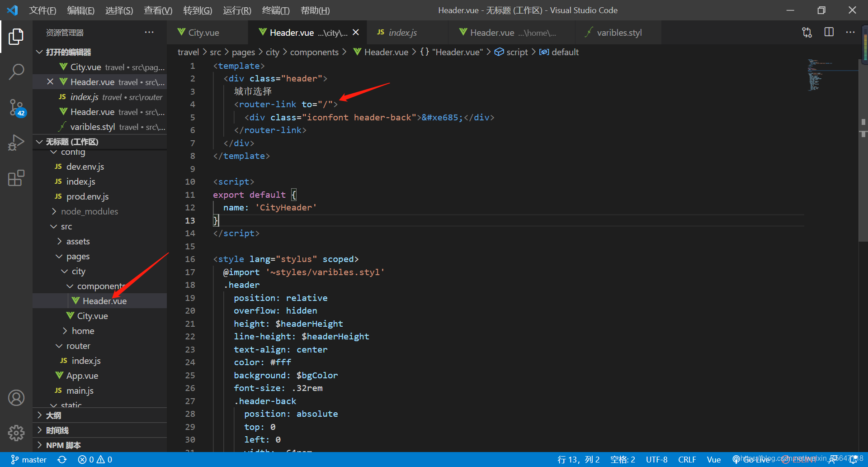Click the VS Code logo icon
The image size is (868, 467).
tap(13, 10)
